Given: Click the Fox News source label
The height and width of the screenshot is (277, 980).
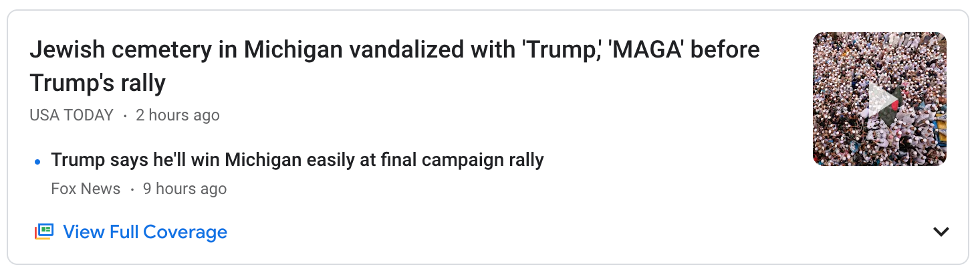Looking at the screenshot, I should pyautogui.click(x=86, y=189).
